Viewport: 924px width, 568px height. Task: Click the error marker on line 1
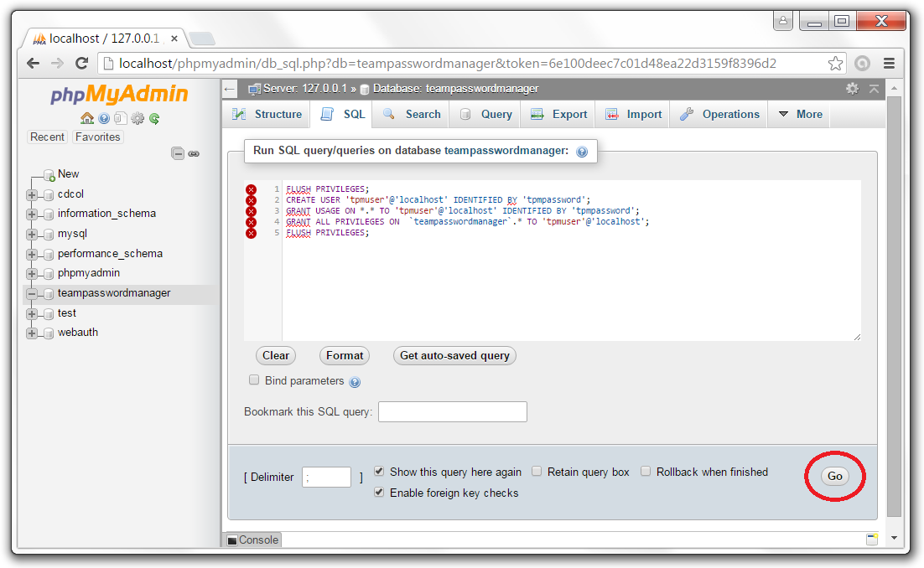252,189
